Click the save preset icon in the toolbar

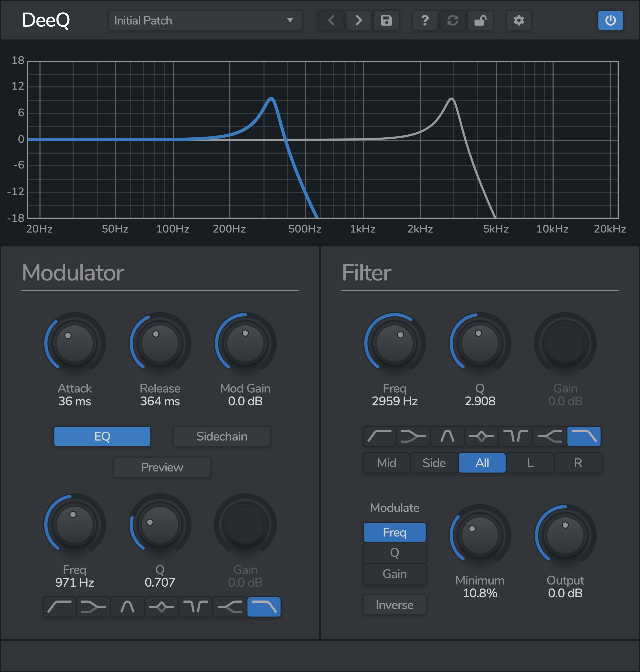[x=386, y=21]
